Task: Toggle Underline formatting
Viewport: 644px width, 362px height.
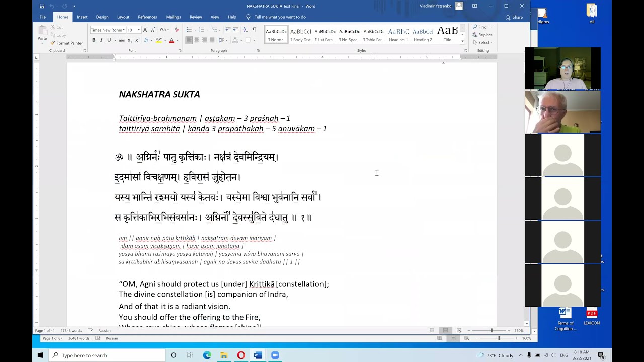Action: point(109,40)
